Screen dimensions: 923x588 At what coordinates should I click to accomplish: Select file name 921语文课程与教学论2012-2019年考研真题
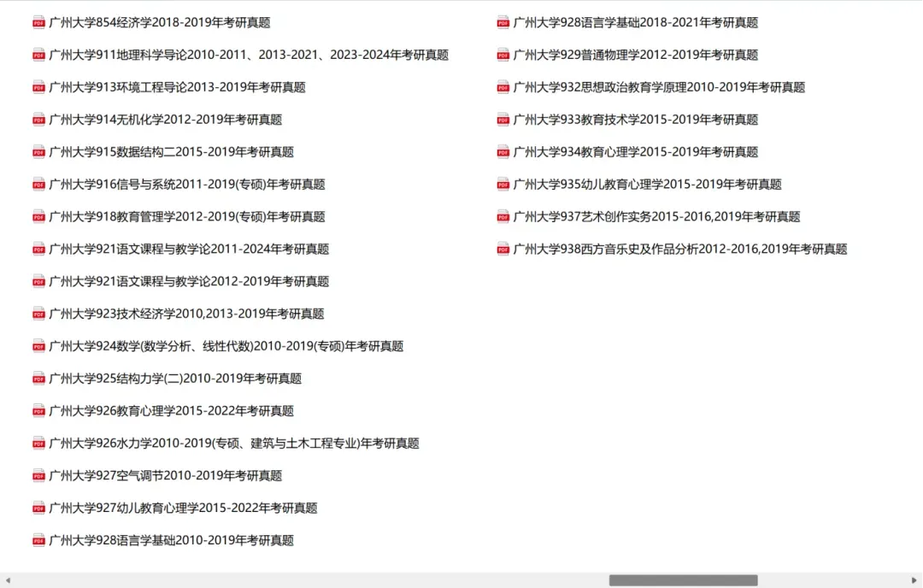(189, 281)
